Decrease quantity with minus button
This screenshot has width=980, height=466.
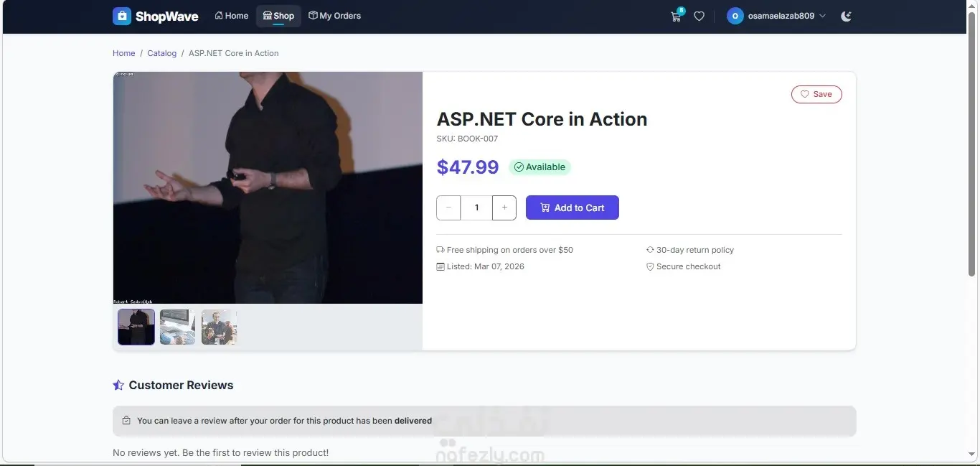click(448, 208)
